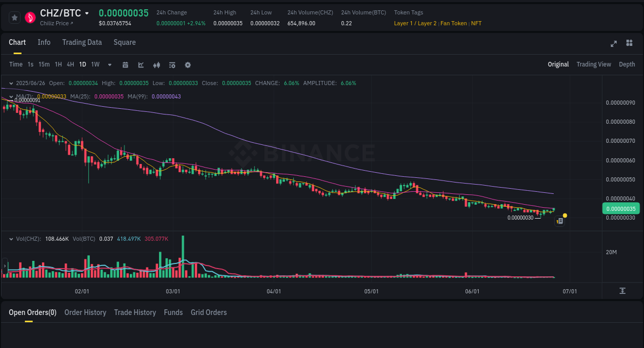Select the candlestick chart style icon

point(157,64)
